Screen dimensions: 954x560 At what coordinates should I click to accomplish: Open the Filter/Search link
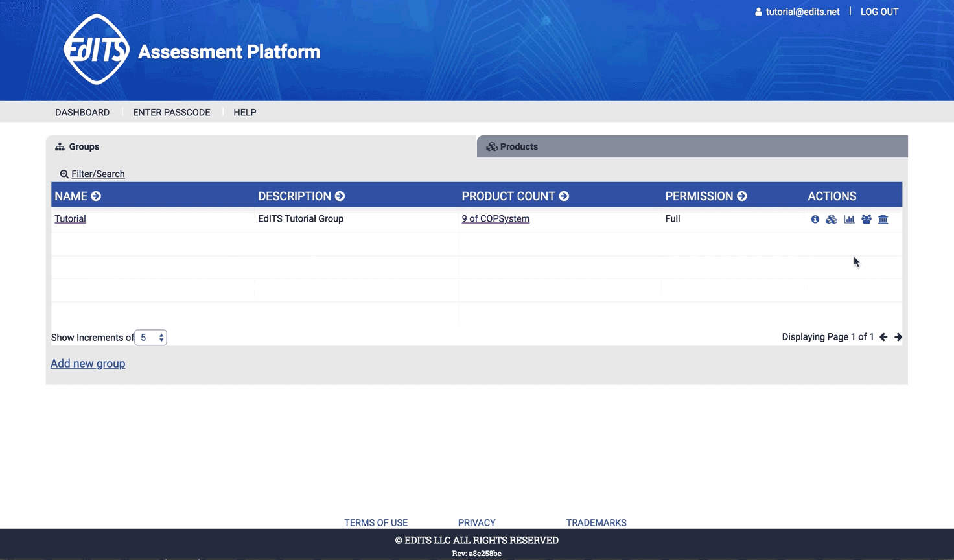pyautogui.click(x=98, y=174)
